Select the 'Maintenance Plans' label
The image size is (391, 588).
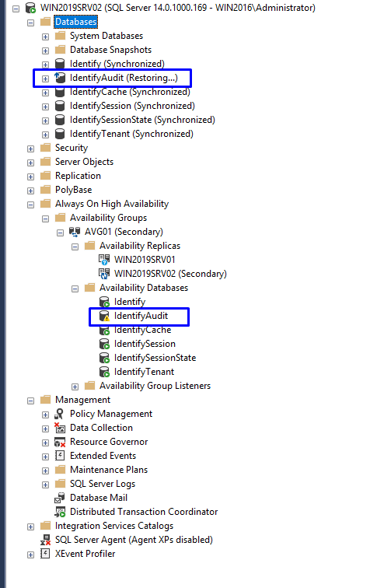109,470
